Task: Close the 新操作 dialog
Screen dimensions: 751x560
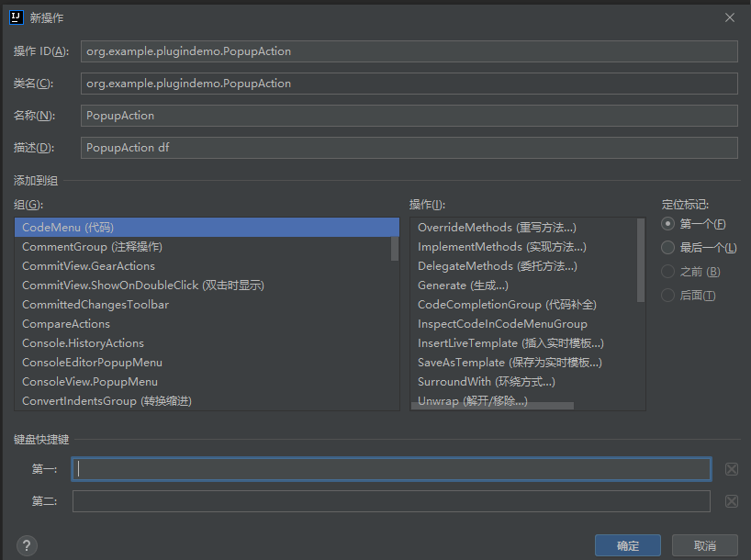Action: point(730,17)
